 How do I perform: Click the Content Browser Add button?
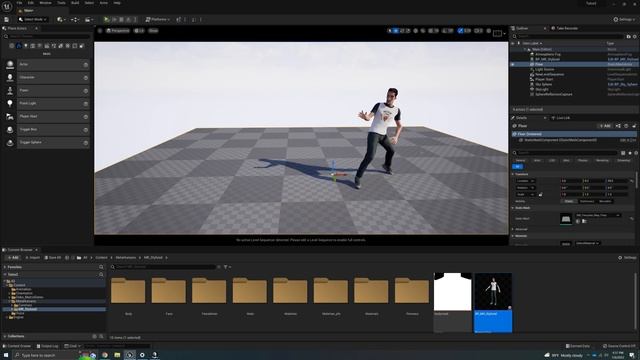pos(13,258)
